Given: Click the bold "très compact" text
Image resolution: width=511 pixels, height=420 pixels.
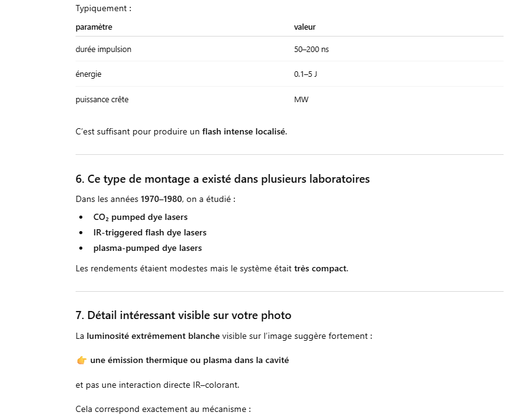Looking at the screenshot, I should (320, 269).
